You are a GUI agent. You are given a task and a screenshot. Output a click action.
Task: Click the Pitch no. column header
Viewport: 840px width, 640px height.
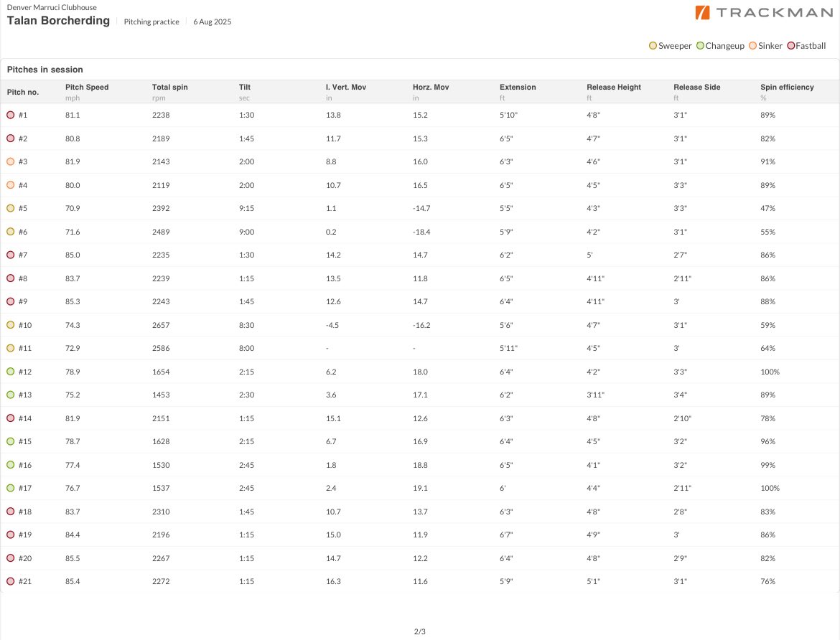click(23, 92)
